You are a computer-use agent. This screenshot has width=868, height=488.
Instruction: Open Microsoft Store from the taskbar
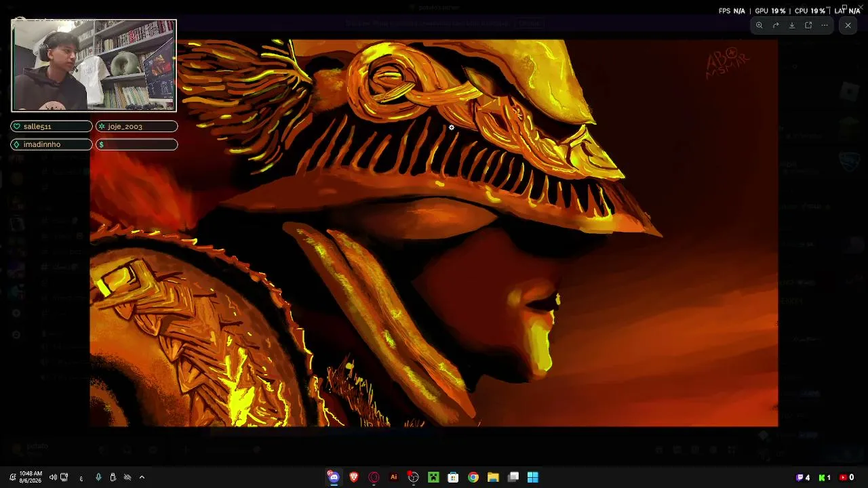(x=453, y=477)
